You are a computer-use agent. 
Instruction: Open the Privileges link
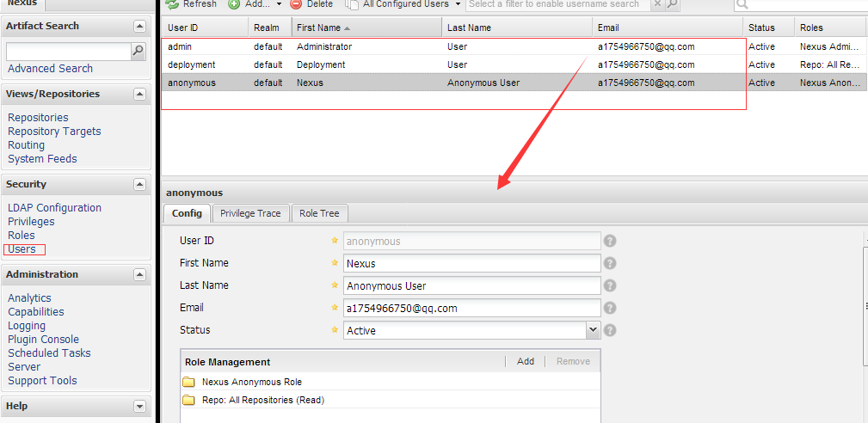[x=31, y=222]
